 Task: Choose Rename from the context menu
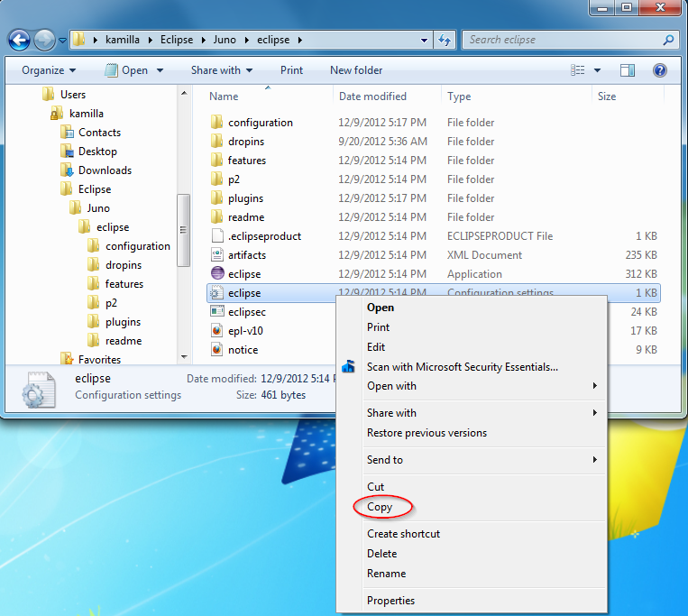386,574
